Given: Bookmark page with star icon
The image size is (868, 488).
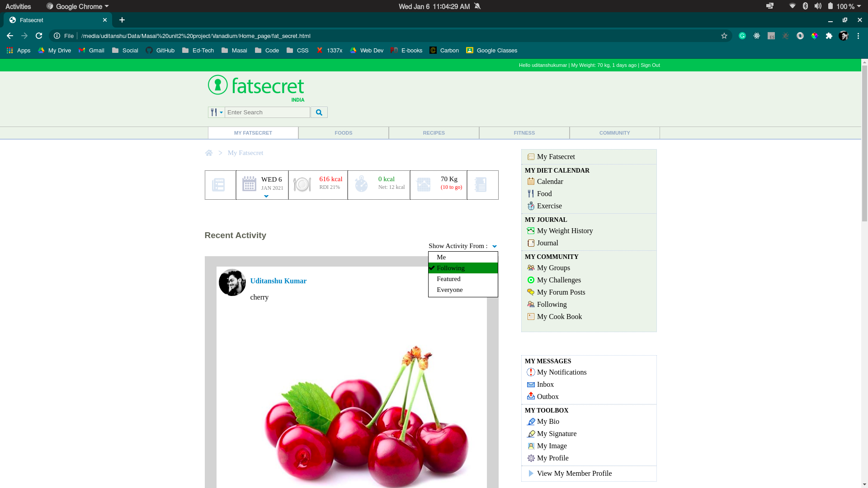Looking at the screenshot, I should click(x=724, y=36).
